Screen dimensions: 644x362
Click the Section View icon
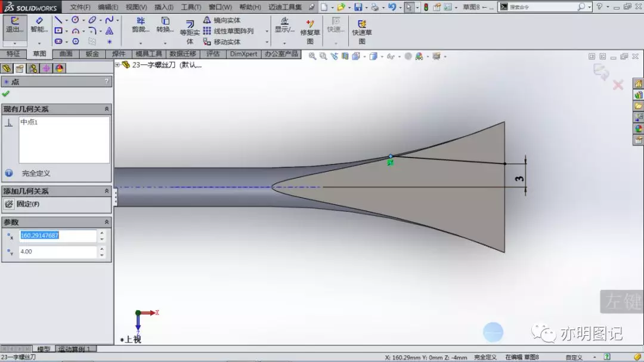pos(345,56)
